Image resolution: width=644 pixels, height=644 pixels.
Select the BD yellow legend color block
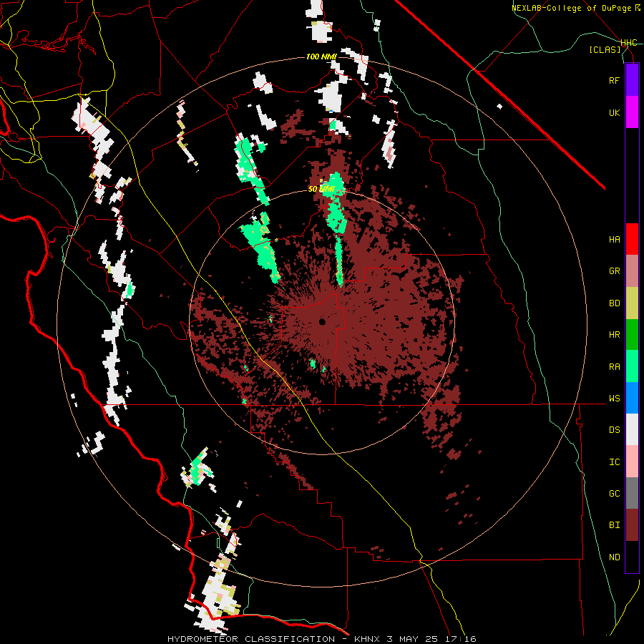point(632,303)
